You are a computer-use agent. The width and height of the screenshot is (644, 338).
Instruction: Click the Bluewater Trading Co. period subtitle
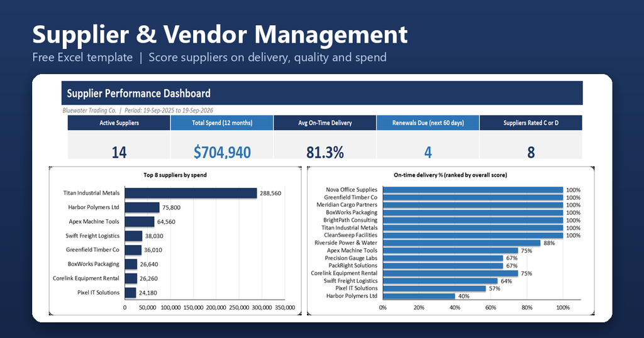coord(138,111)
